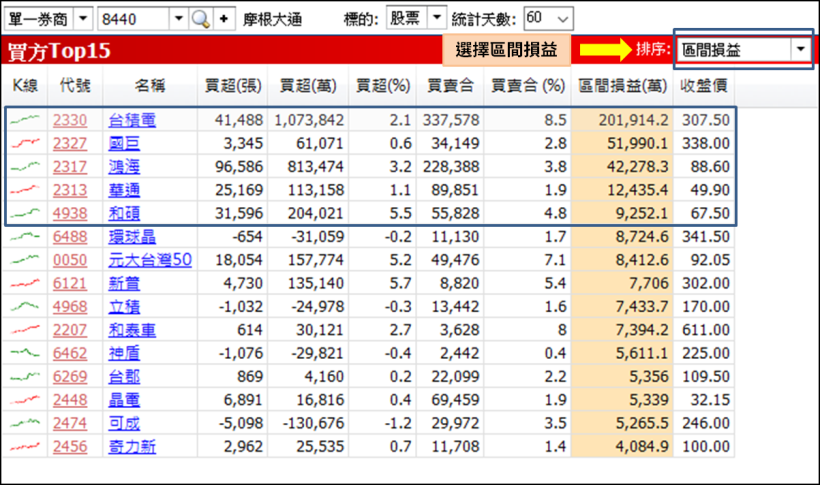Open stock code link 2330
The width and height of the screenshot is (820, 485).
click(x=70, y=120)
